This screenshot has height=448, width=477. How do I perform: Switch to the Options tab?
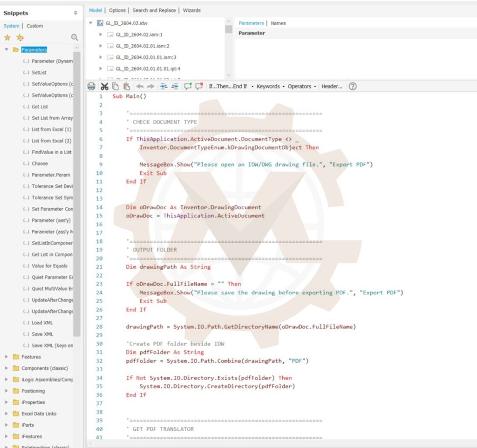tap(117, 10)
